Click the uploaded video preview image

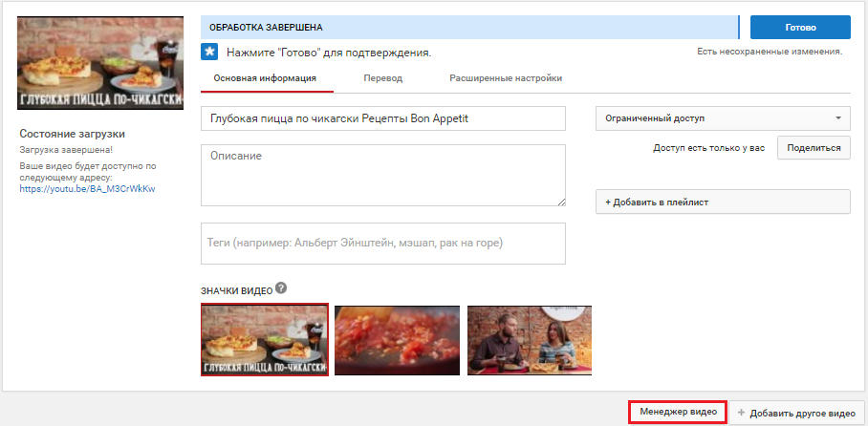coord(100,63)
